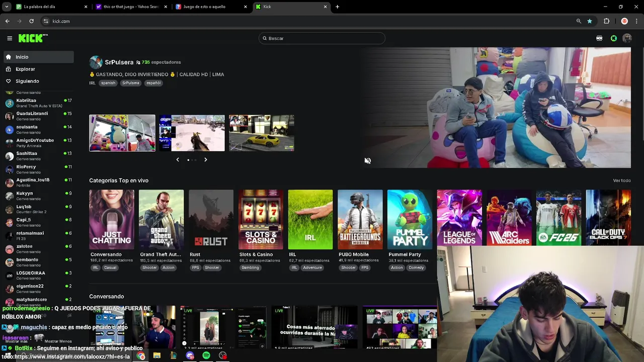Click the Casual tag under Conversando
644x362 pixels.
pos(110,267)
